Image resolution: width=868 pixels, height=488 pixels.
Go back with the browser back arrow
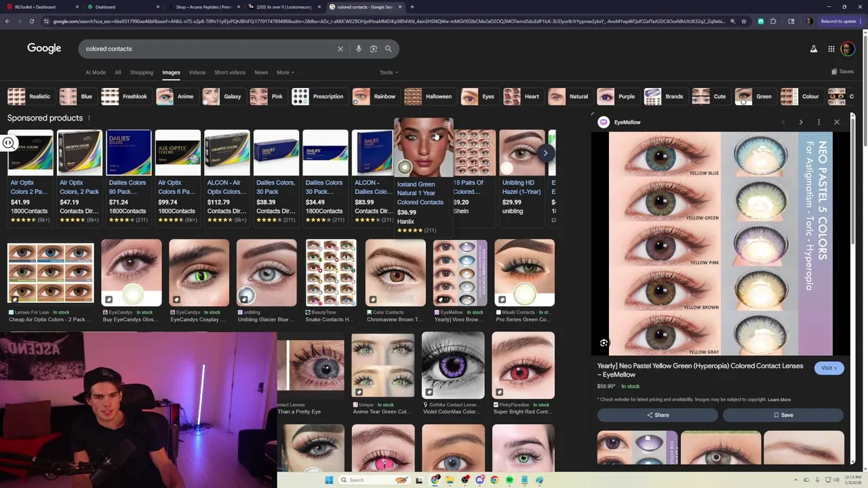point(7,21)
